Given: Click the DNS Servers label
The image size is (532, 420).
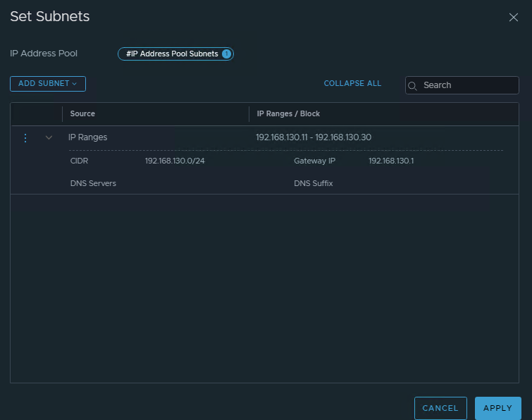Looking at the screenshot, I should click(x=93, y=183).
